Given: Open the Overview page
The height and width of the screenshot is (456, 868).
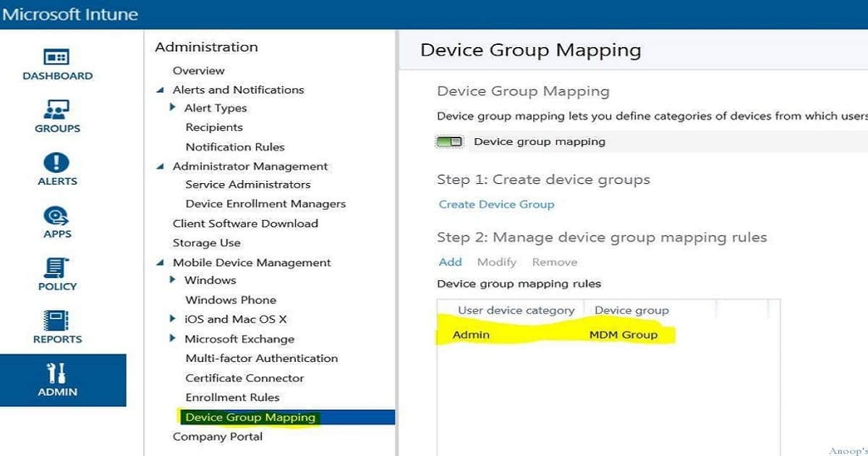Looking at the screenshot, I should [x=198, y=70].
